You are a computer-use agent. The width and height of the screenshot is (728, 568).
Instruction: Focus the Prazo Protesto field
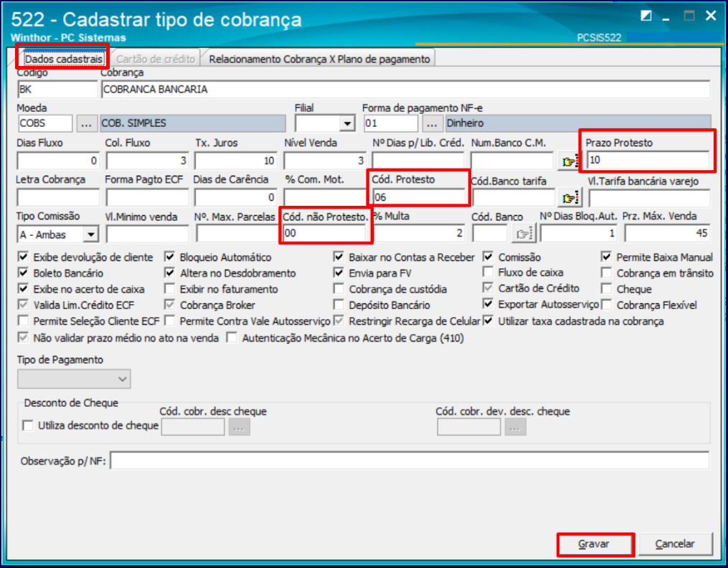(648, 160)
